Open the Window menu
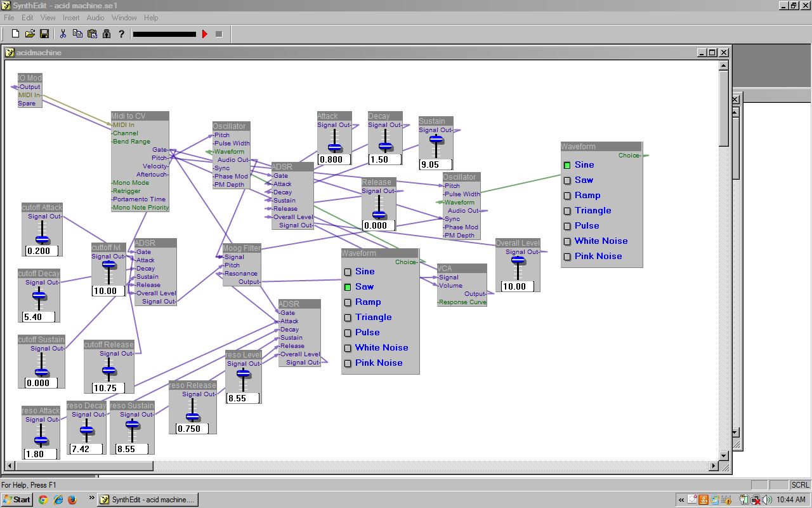 124,18
